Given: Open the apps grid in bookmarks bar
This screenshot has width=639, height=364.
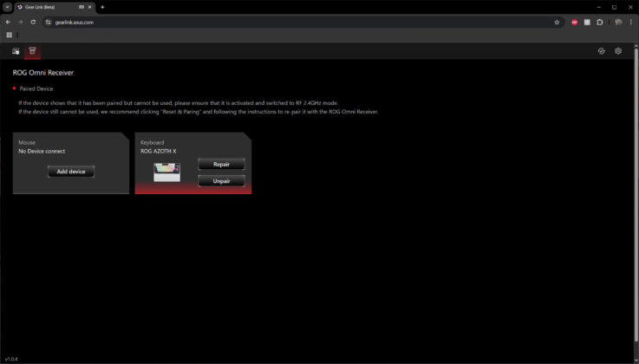Looking at the screenshot, I should pos(9,35).
